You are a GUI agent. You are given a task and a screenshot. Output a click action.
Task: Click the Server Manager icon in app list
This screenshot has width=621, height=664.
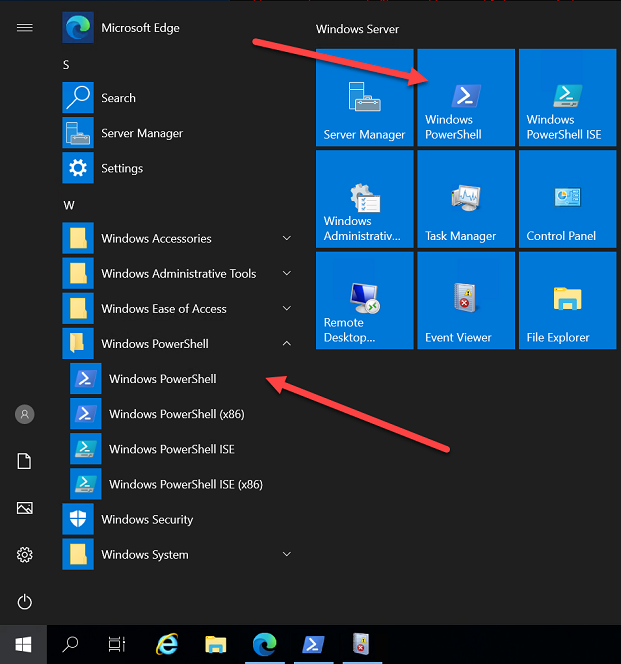(x=78, y=133)
